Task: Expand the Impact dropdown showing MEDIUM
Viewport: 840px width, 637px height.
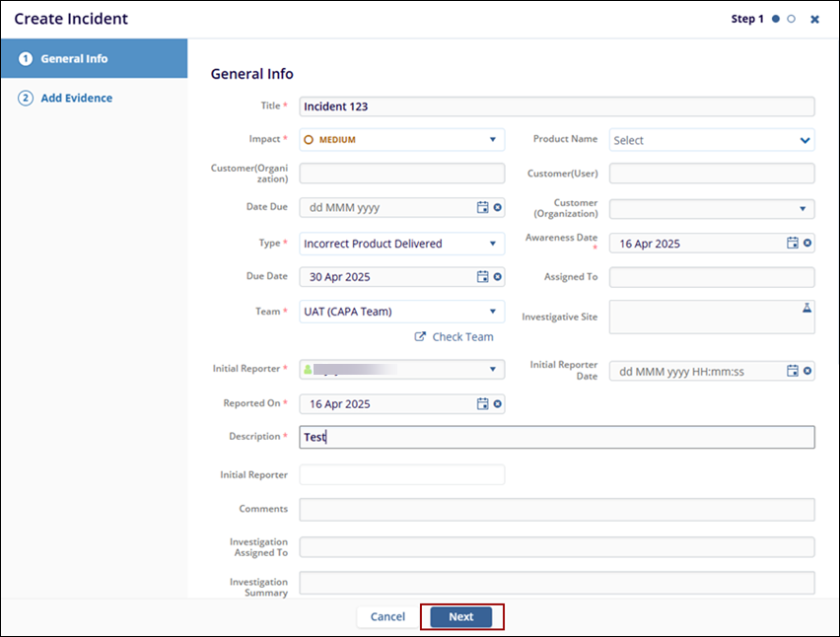Action: (x=493, y=140)
